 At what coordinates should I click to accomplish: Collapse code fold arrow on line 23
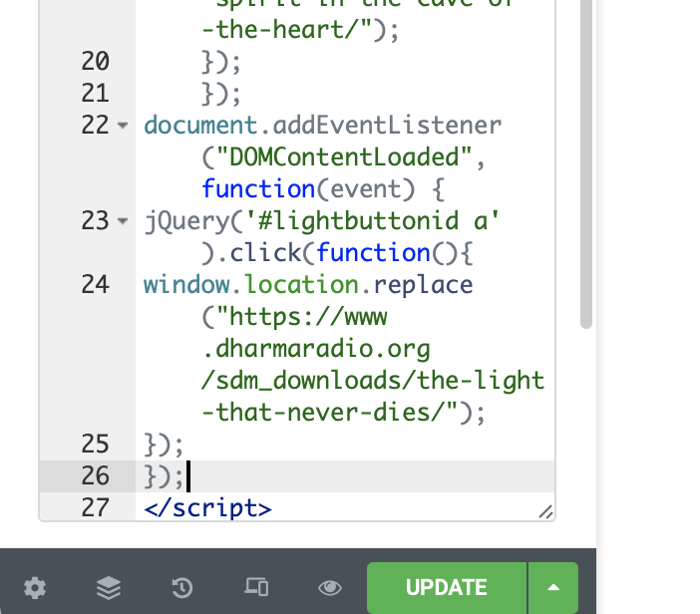click(x=123, y=221)
